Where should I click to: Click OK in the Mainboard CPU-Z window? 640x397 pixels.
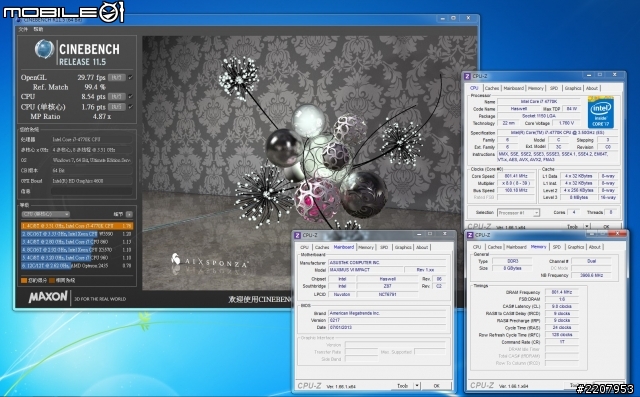point(436,386)
